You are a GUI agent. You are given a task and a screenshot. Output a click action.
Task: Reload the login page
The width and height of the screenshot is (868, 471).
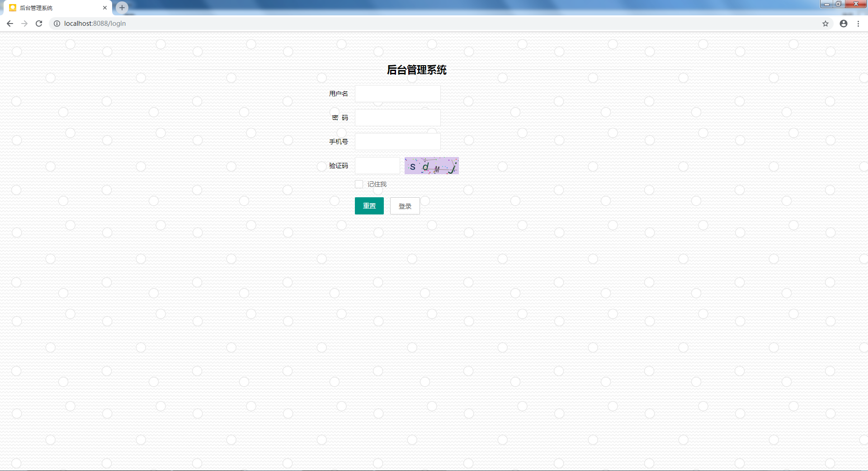click(x=39, y=24)
